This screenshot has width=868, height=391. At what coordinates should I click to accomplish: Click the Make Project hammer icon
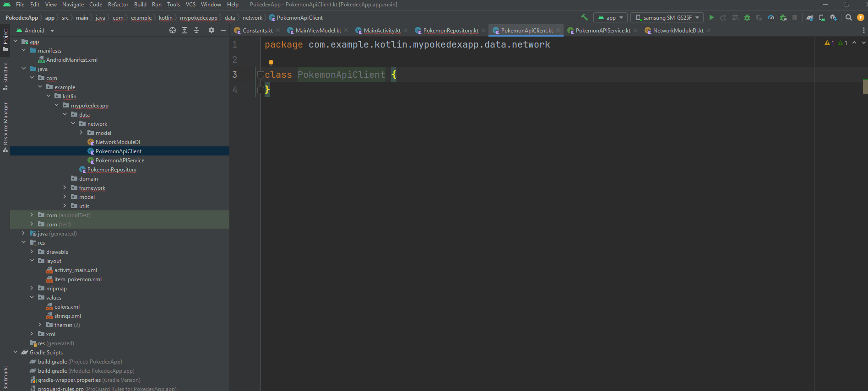(x=584, y=17)
